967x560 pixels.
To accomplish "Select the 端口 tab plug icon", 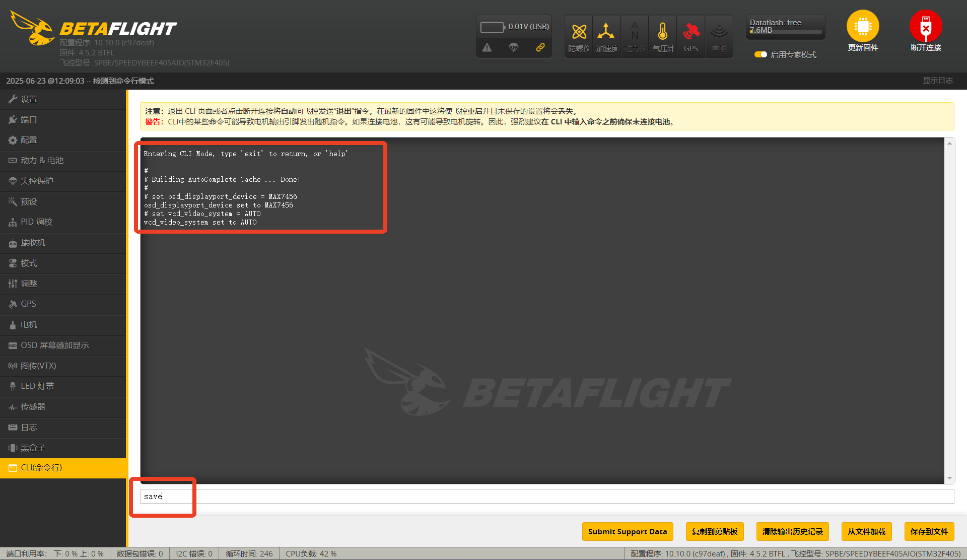I will [13, 120].
